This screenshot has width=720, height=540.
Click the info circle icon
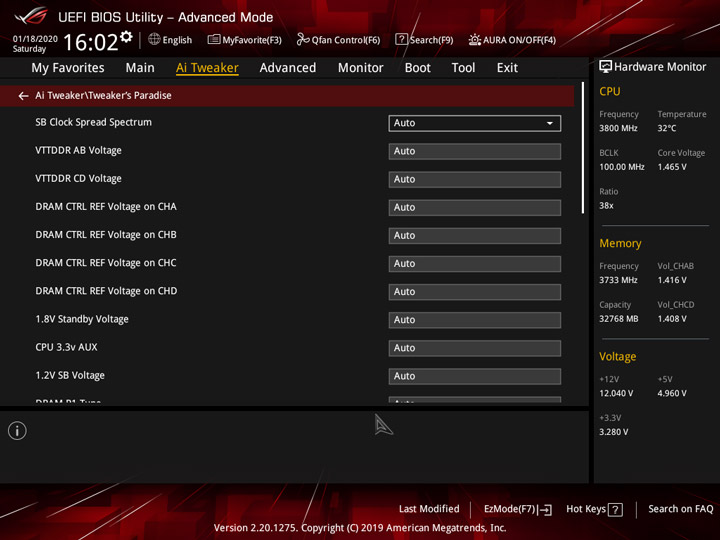point(17,431)
